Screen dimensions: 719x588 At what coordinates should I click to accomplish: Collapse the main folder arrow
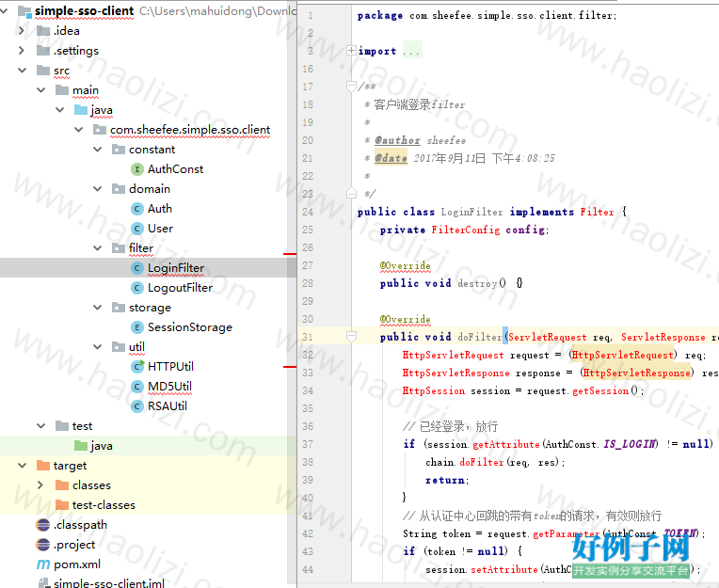pos(40,89)
